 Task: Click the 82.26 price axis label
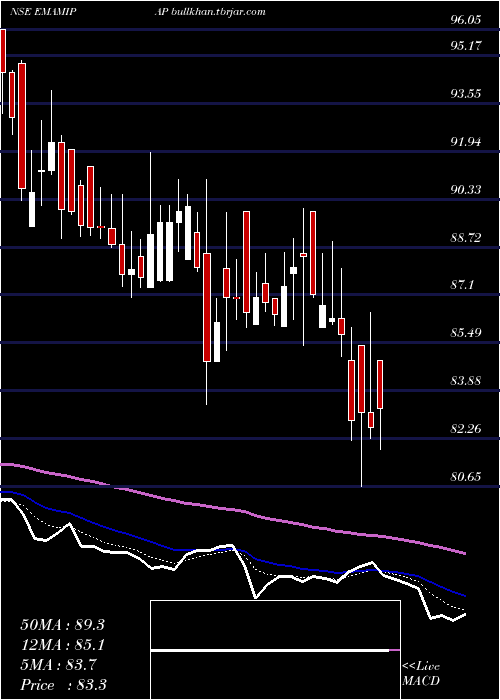(466, 429)
